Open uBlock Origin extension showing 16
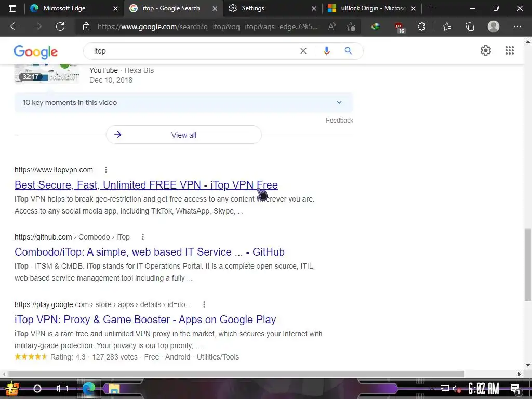Image resolution: width=532 pixels, height=399 pixels. 400,28
